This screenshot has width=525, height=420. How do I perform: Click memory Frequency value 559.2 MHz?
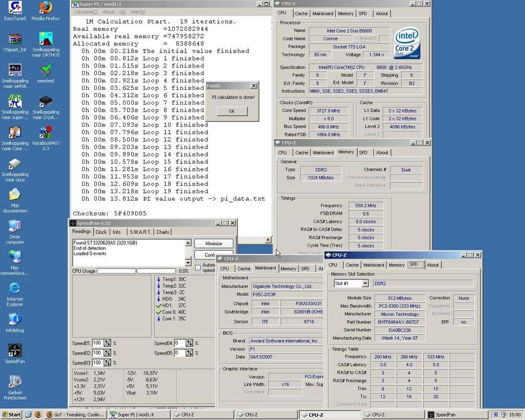(x=366, y=206)
